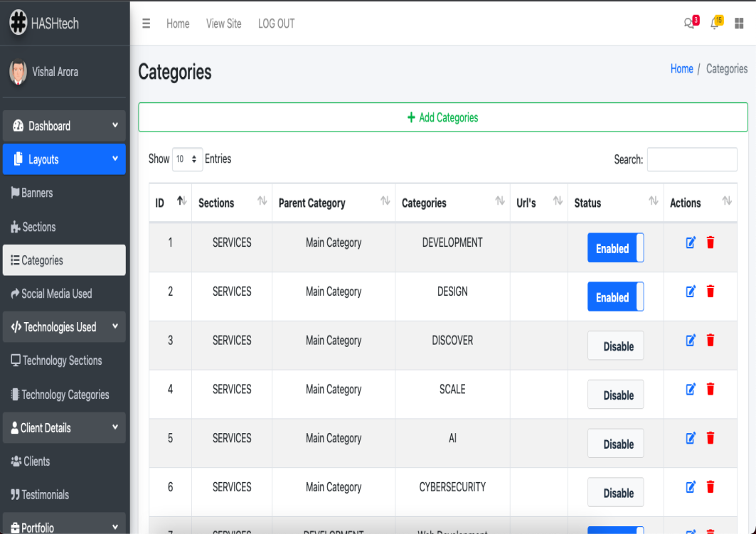Click the hamburger menu icon in top bar
This screenshot has width=756, height=534.
point(147,23)
